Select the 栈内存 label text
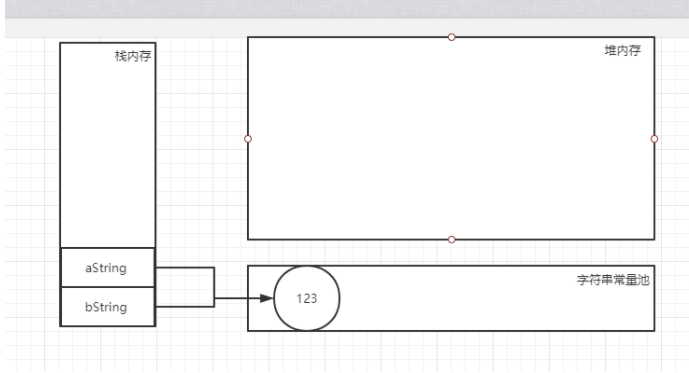Viewport: 689px width, 373px height. [x=133, y=56]
